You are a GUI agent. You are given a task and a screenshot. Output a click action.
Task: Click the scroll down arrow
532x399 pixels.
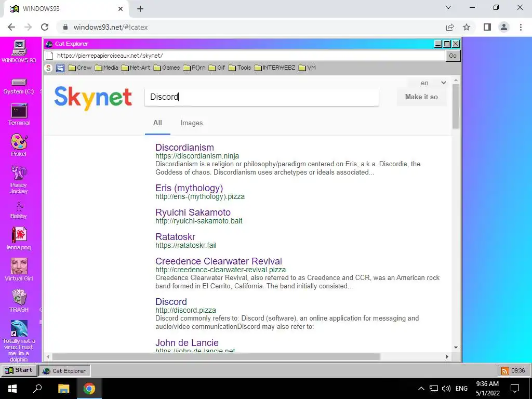pyautogui.click(x=456, y=348)
